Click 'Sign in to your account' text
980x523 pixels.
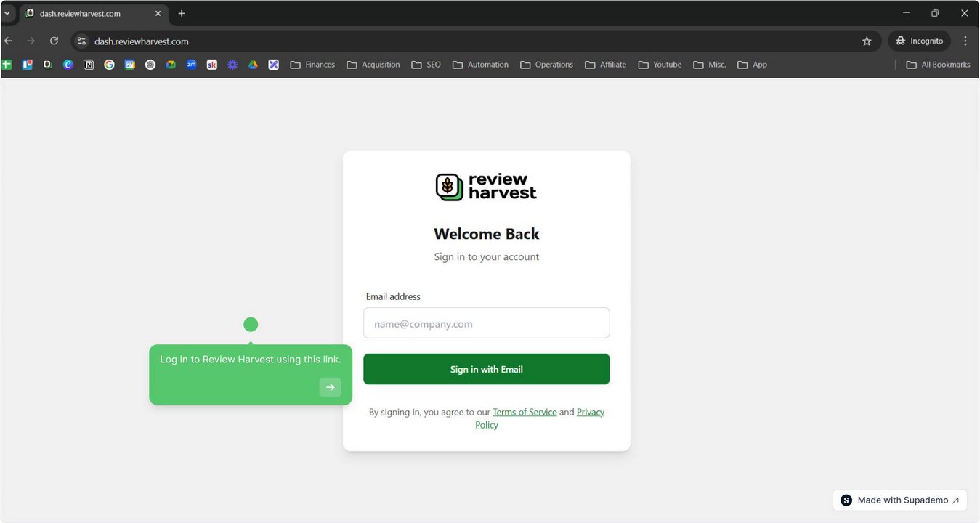click(x=486, y=256)
